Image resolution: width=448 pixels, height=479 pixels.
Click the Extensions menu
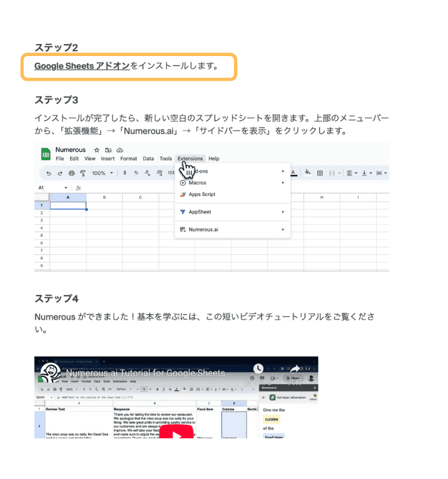click(x=190, y=159)
